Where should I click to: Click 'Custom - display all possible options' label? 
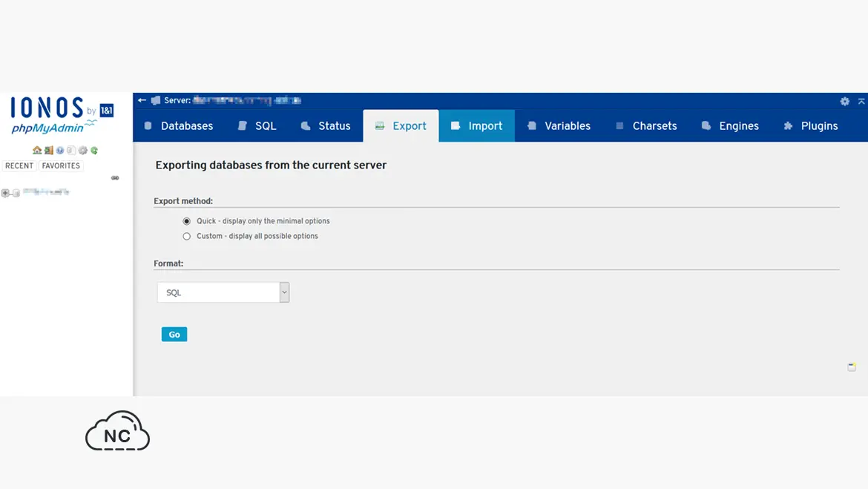coord(257,236)
